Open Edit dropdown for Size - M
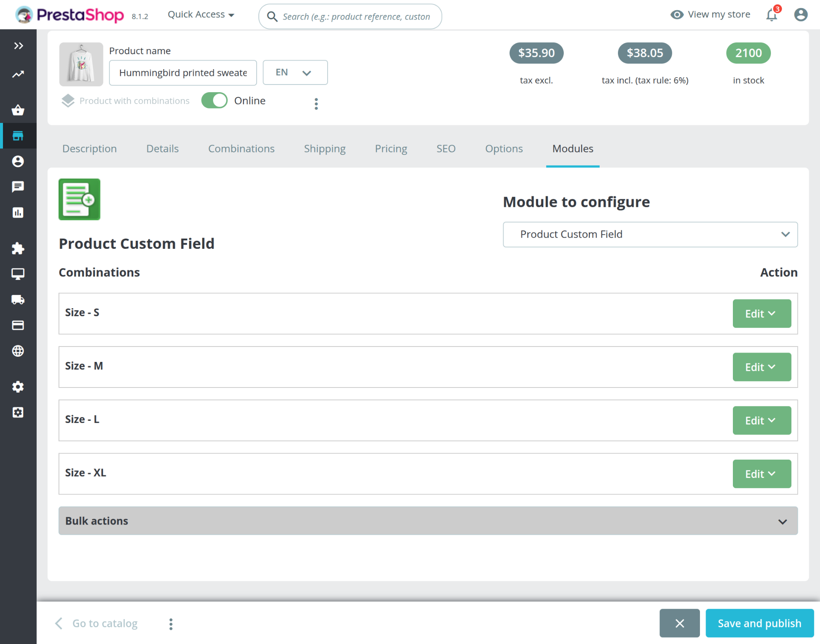The image size is (820, 644). [761, 367]
